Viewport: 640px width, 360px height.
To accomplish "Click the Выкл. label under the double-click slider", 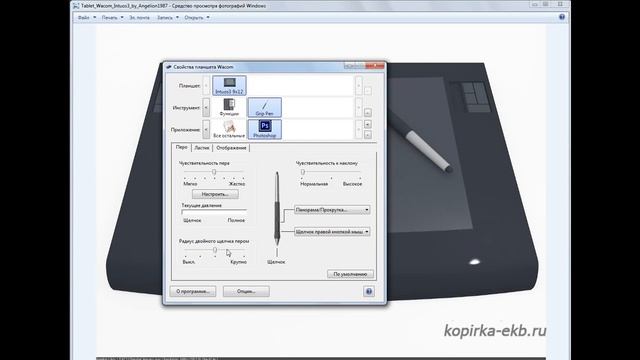I will point(189,262).
